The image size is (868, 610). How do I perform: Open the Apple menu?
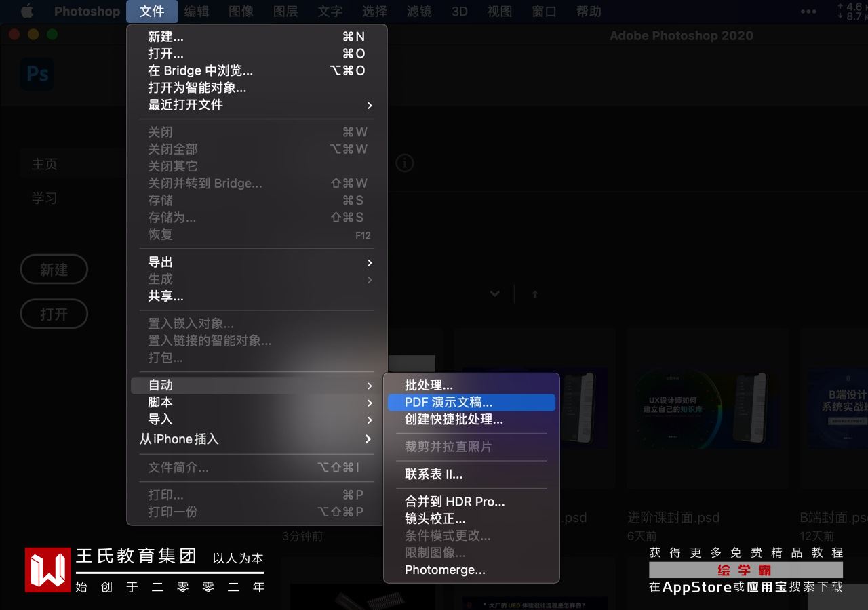27,12
